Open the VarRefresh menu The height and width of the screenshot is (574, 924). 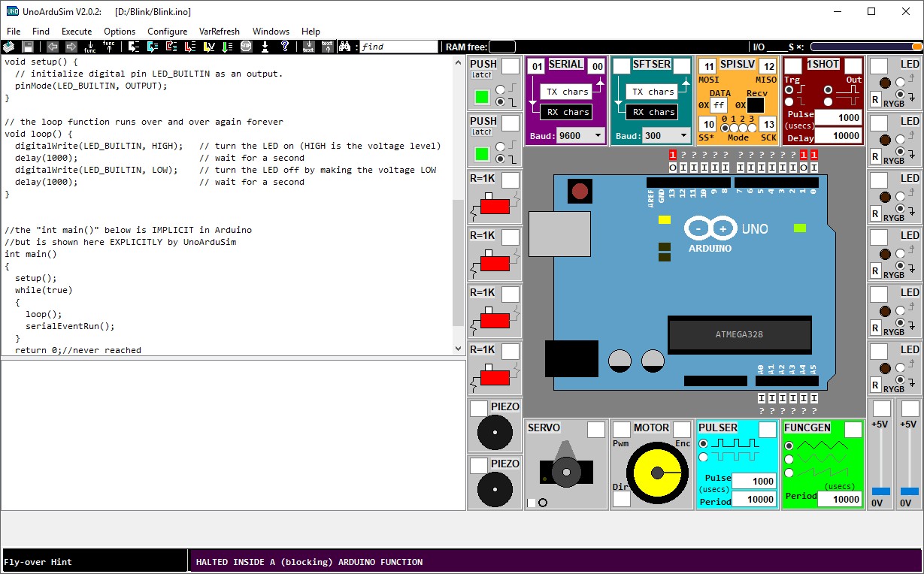point(220,32)
